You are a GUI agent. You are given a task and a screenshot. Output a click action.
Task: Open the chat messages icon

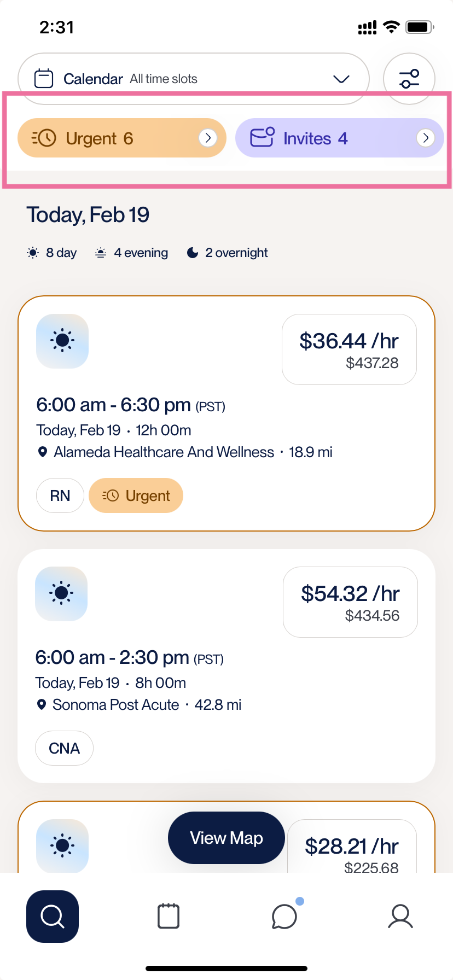click(284, 917)
